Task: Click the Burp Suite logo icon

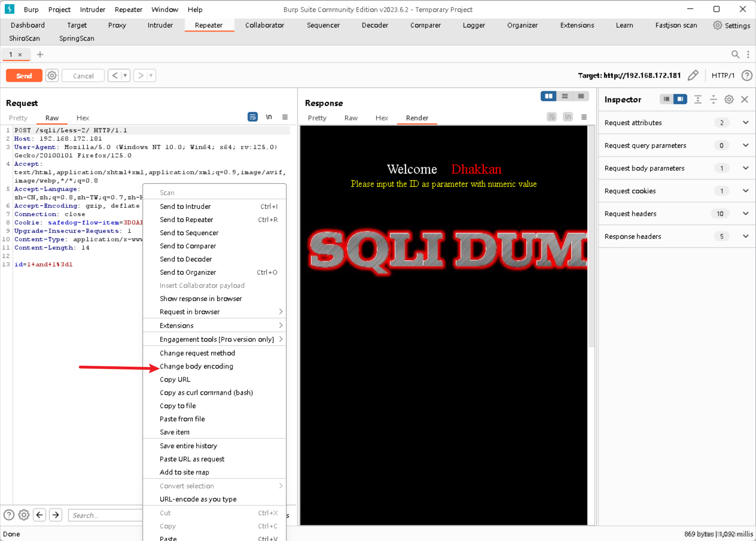Action: [x=9, y=9]
